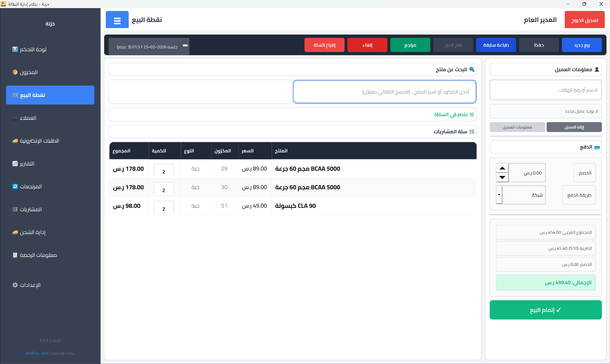Screen dimensions: 610x364
Task: Open the session جلسة dropdown selector
Action: click(149, 46)
